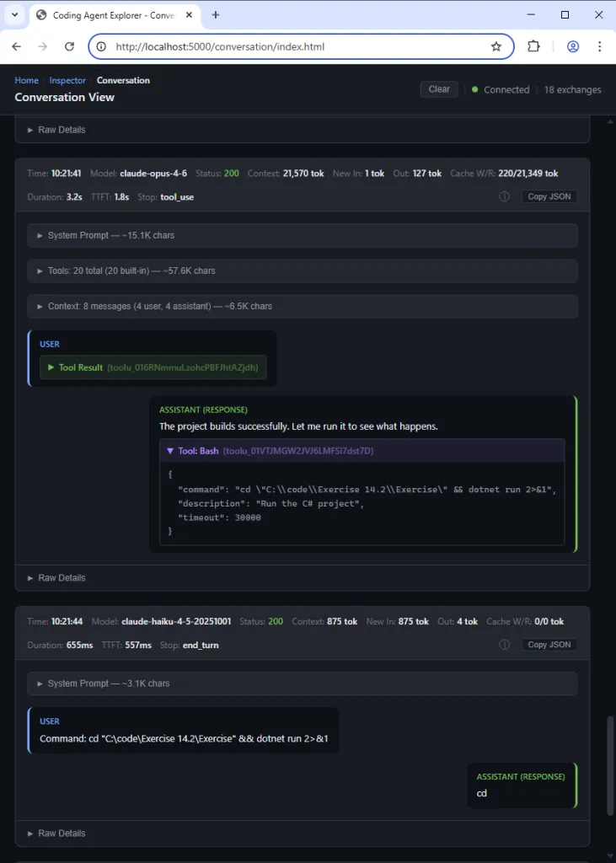The image size is (616, 863).
Task: Click the Bash command JSON line
Action: pyautogui.click(x=367, y=490)
